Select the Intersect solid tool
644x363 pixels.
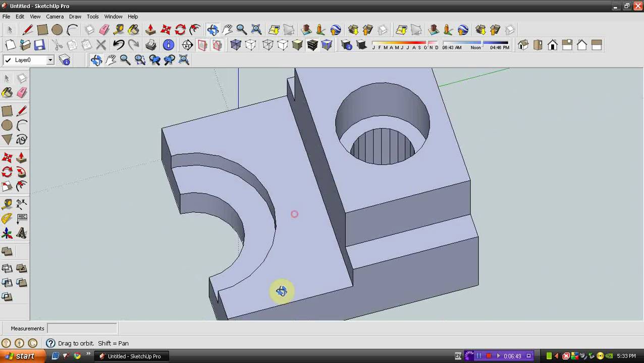(x=7, y=269)
